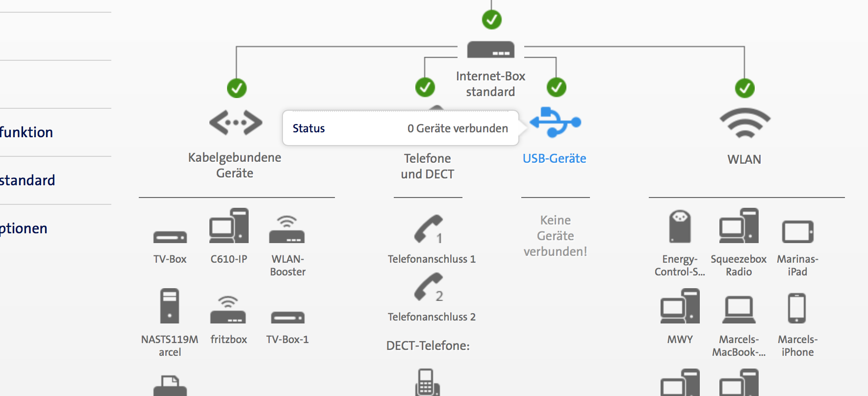Click the Squeezebox Radio device icon
868x396 pixels.
[x=739, y=226]
